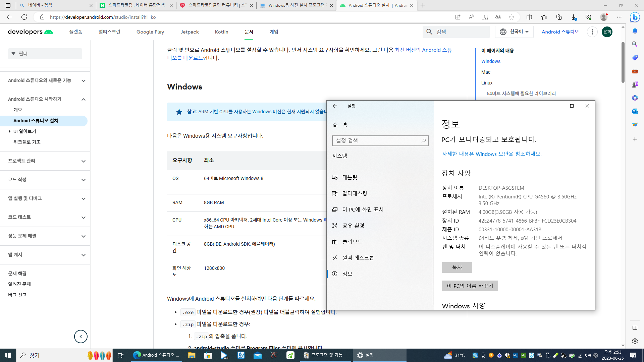644x362 pixels.
Task: Expand 프로젝트 관리 section
Action: [x=84, y=161]
